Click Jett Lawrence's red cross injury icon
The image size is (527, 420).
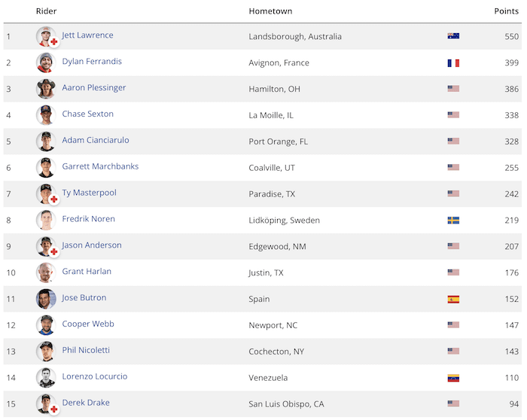pyautogui.click(x=53, y=42)
